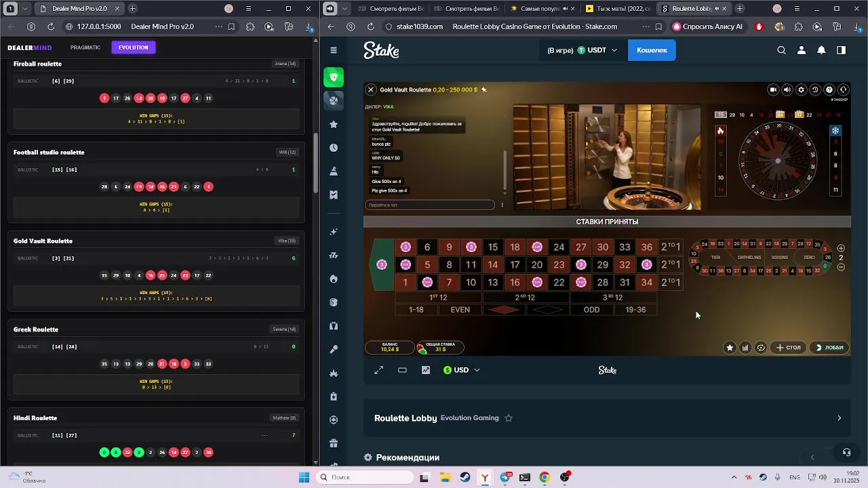Open Stake casino shield icon in sidebar
This screenshot has width=868, height=488.
pos(333,77)
